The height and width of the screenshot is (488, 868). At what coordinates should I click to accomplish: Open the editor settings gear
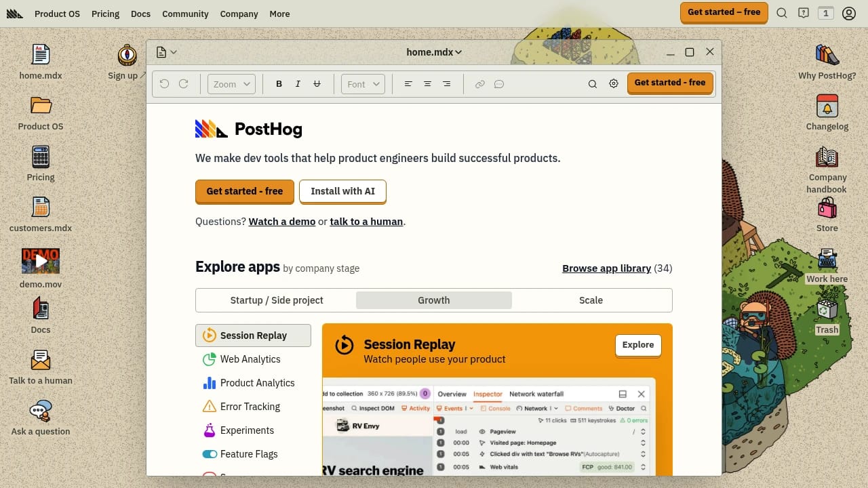pos(613,83)
